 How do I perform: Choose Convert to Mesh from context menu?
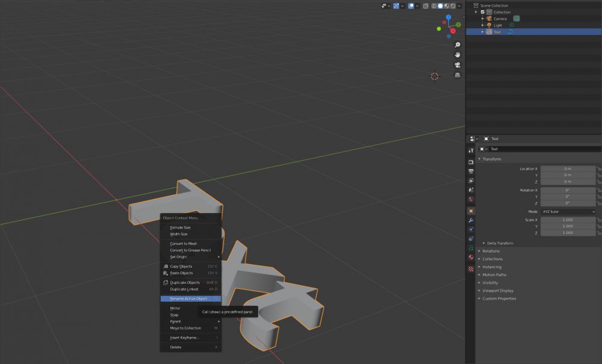[184, 244]
